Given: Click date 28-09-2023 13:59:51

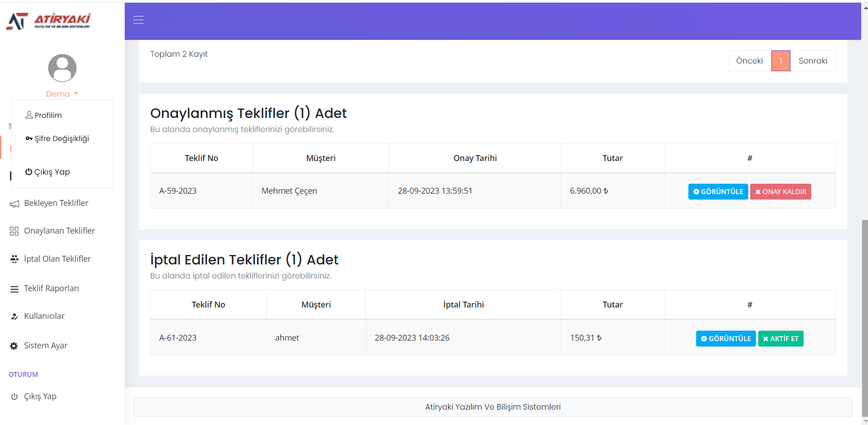Looking at the screenshot, I should coord(435,191).
